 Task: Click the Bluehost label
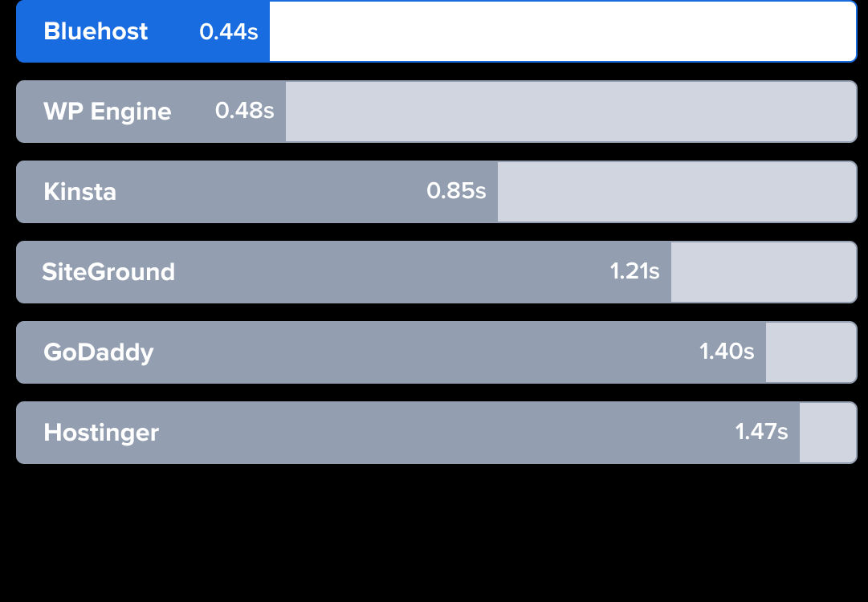point(96,31)
